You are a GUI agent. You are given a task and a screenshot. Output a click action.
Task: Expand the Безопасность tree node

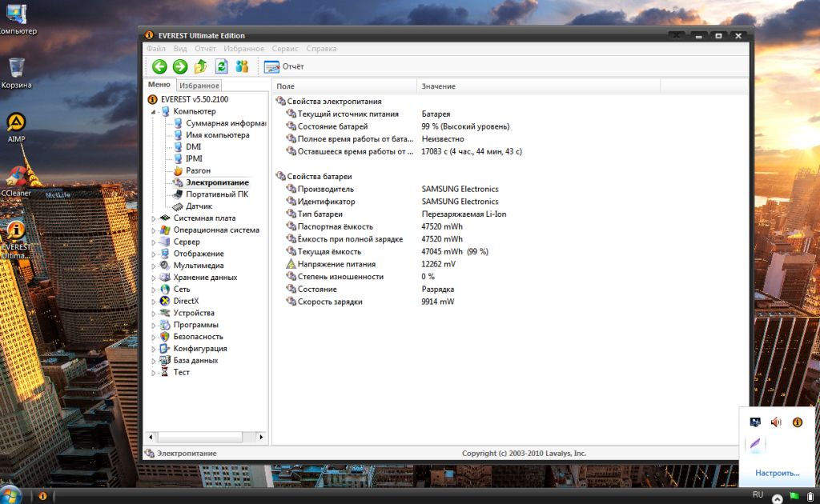154,338
